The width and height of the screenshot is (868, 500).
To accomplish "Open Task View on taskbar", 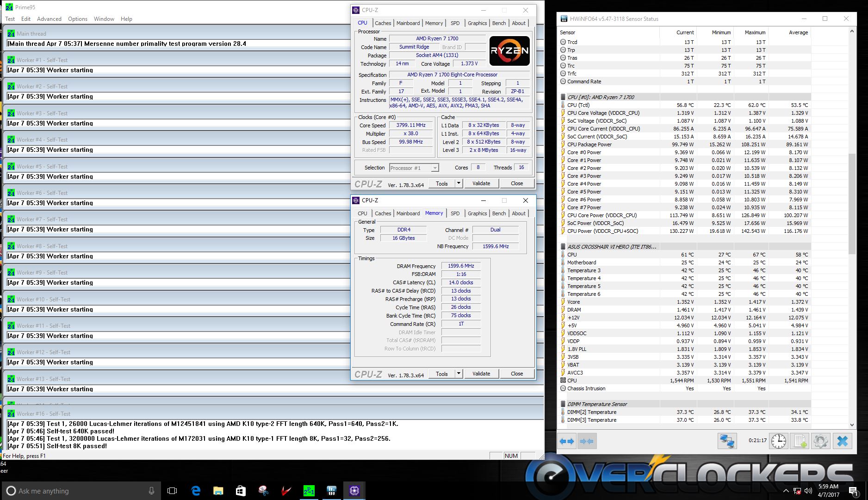I will (172, 491).
